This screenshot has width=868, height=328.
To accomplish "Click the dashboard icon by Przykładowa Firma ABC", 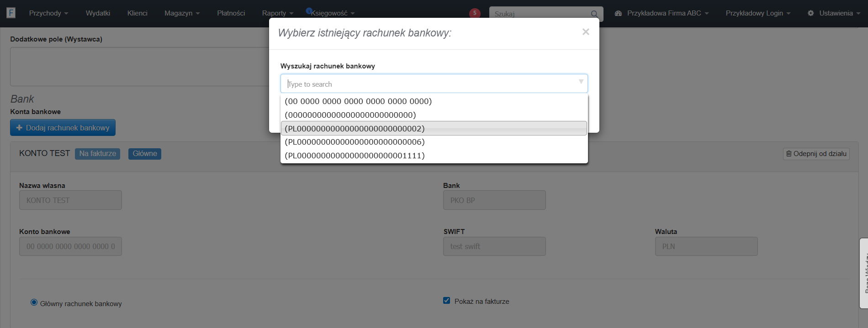I will [619, 13].
